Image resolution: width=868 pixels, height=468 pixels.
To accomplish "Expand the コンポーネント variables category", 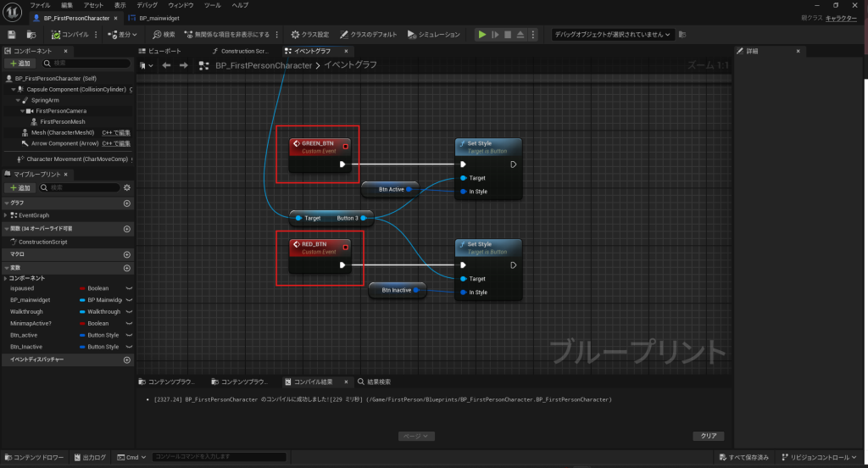I will coord(4,278).
